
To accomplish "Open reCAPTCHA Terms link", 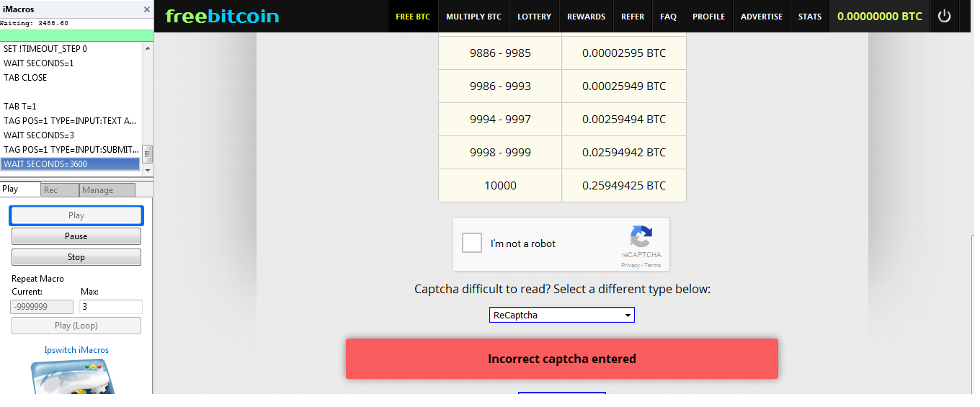I will pyautogui.click(x=653, y=265).
